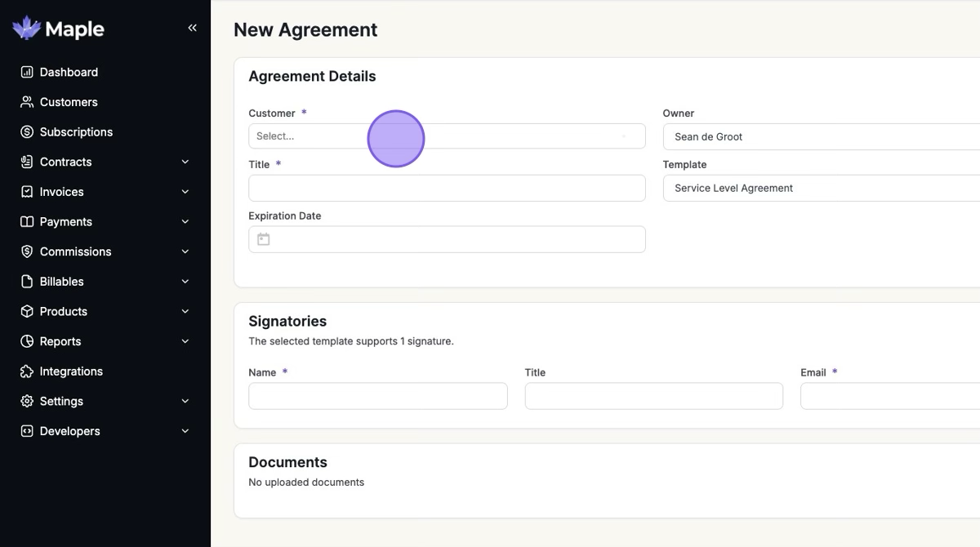Image resolution: width=980 pixels, height=547 pixels.
Task: Click the Integrations puzzle icon
Action: point(27,371)
